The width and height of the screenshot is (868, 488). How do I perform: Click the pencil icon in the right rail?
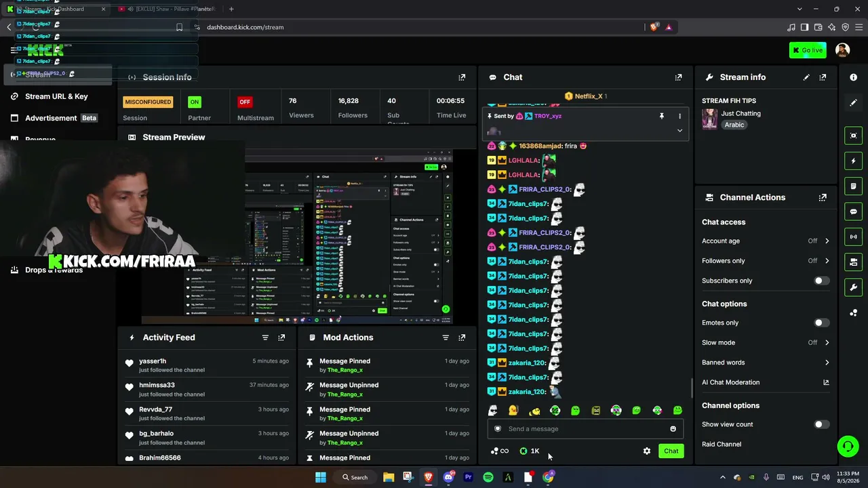tap(854, 102)
